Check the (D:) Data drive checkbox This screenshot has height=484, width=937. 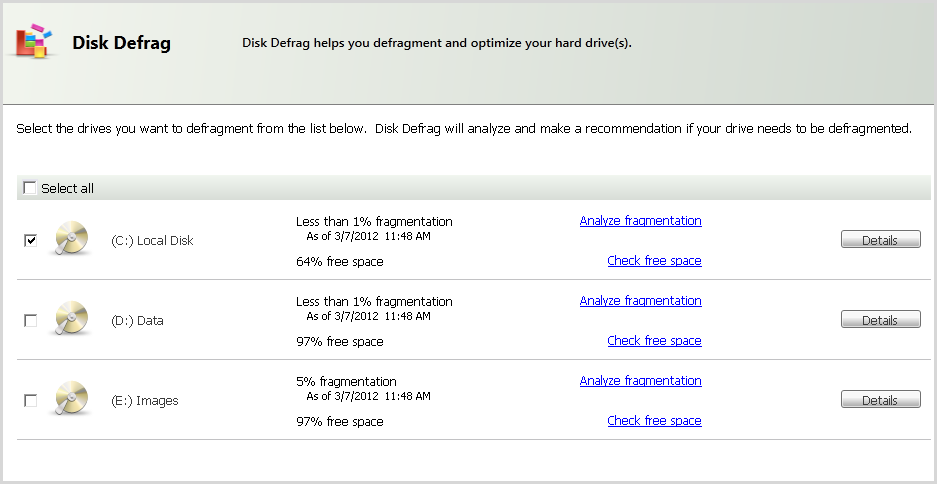click(30, 321)
